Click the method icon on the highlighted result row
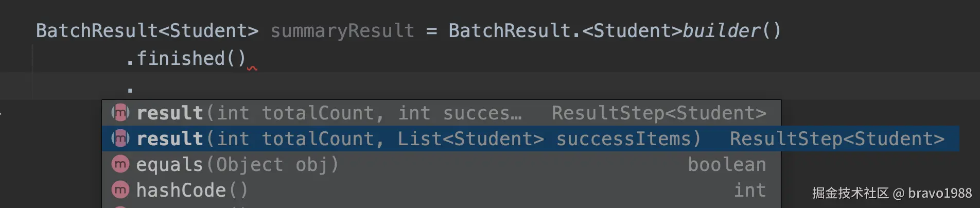 (120, 138)
